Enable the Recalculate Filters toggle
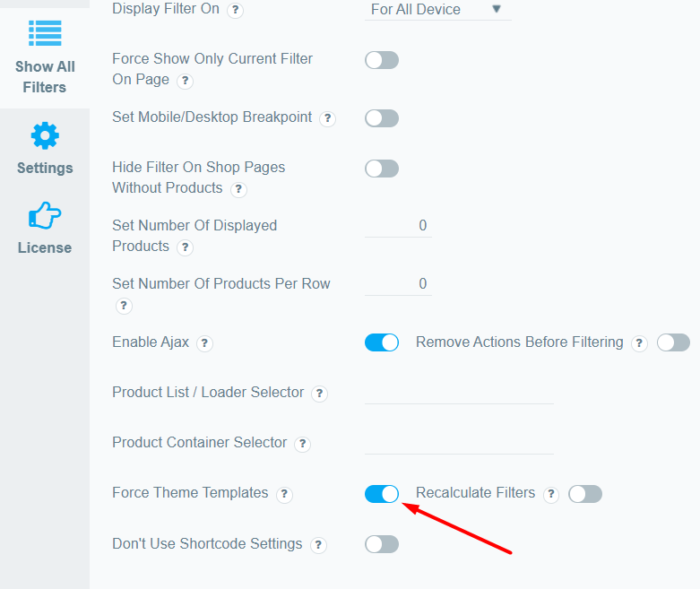Screen dimensions: 700x589 pyautogui.click(x=584, y=494)
